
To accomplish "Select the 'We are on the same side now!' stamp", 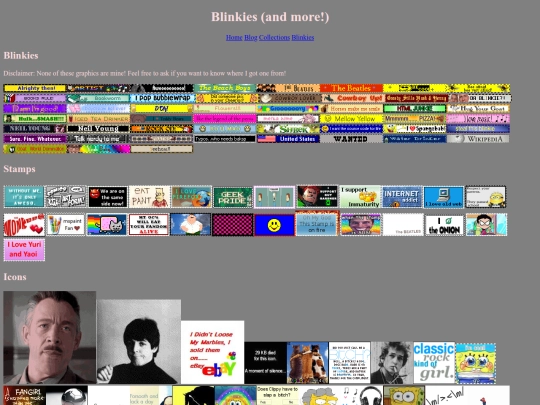I will [108, 197].
